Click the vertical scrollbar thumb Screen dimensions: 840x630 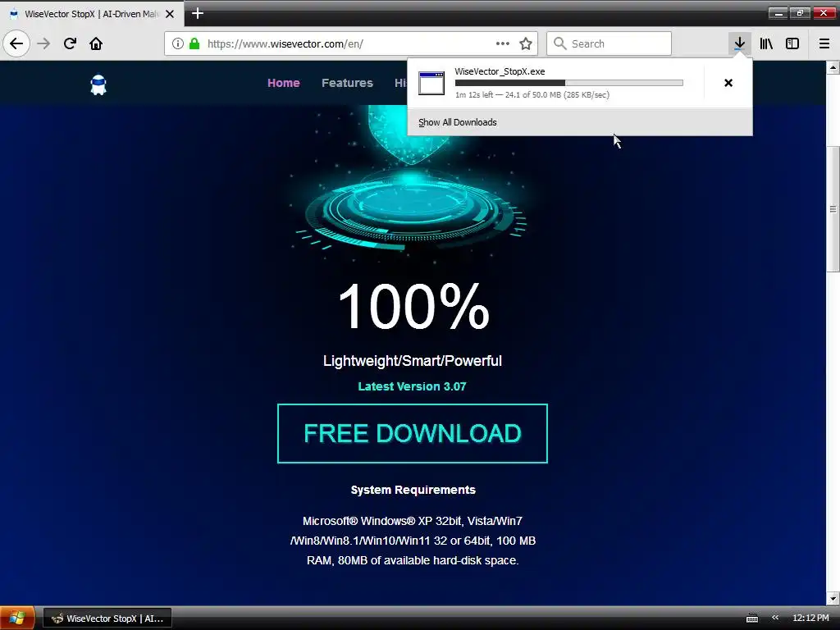833,208
